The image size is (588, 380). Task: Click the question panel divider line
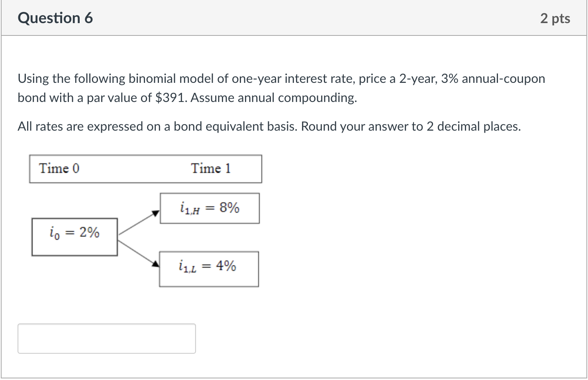click(294, 35)
